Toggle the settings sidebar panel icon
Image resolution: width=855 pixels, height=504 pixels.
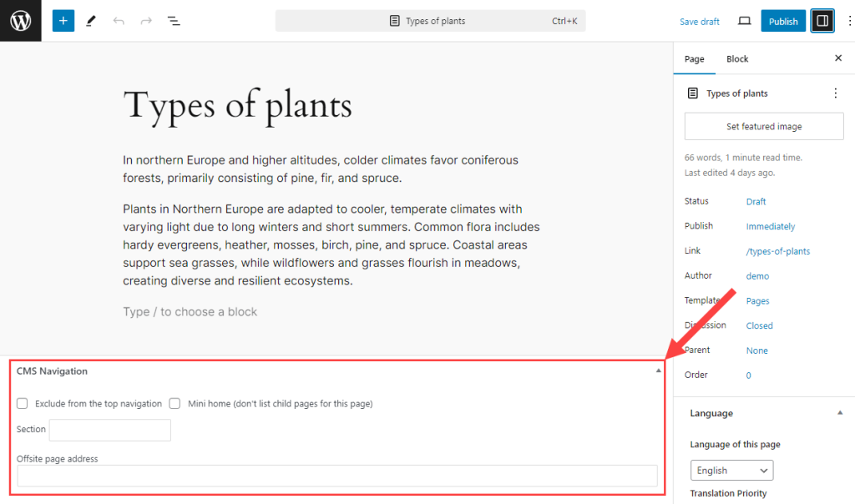(x=822, y=20)
